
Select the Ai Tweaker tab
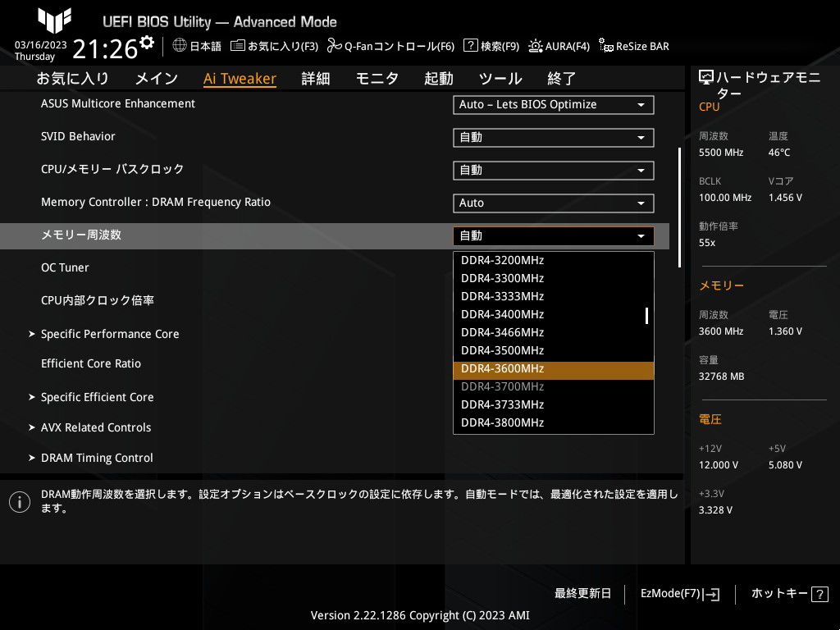240,79
